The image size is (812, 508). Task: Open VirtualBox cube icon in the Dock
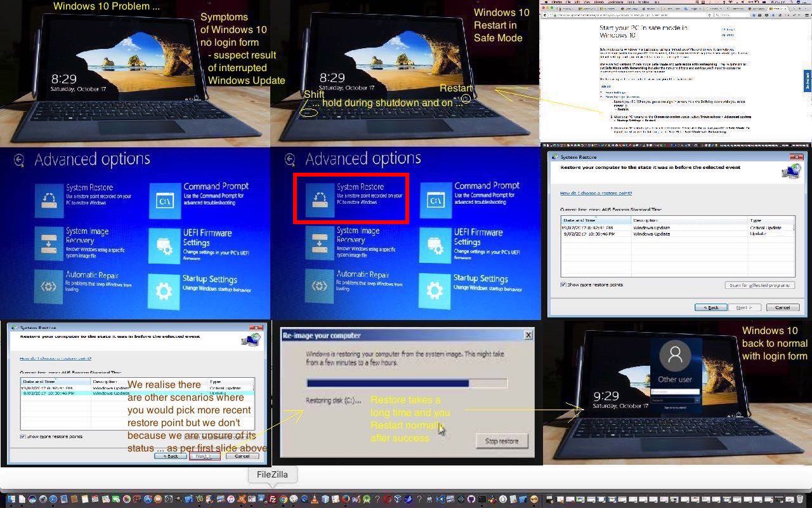coord(398,499)
